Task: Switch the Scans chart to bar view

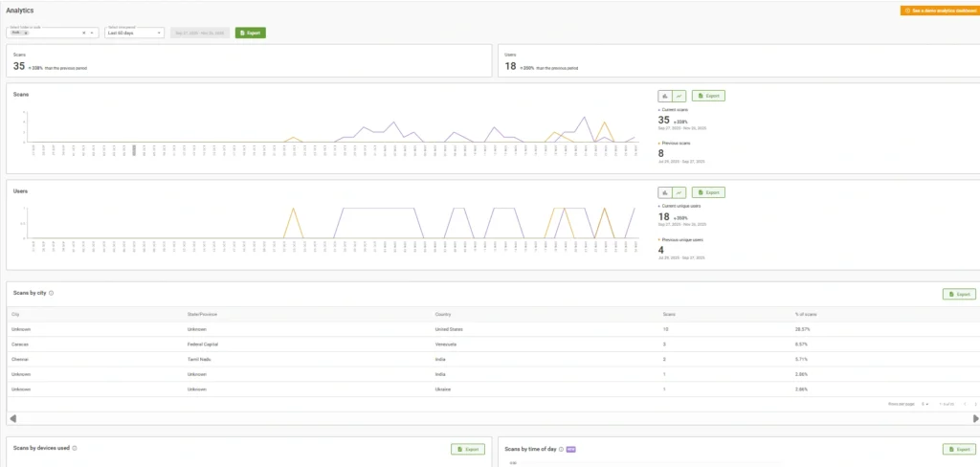Action: coord(665,96)
